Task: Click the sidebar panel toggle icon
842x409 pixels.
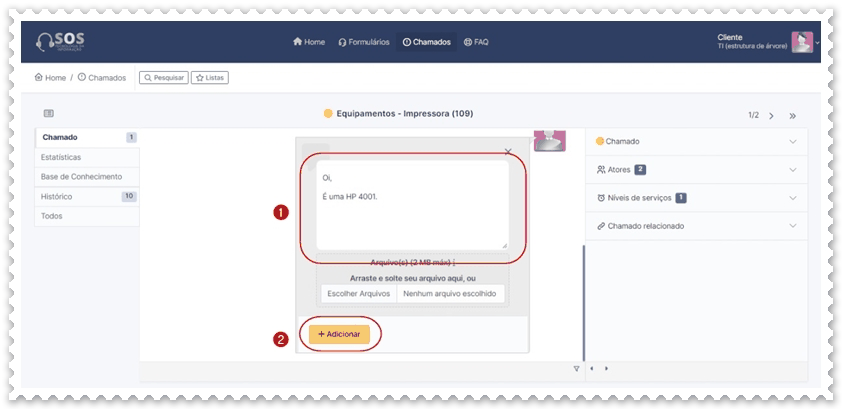Action: coord(49,114)
